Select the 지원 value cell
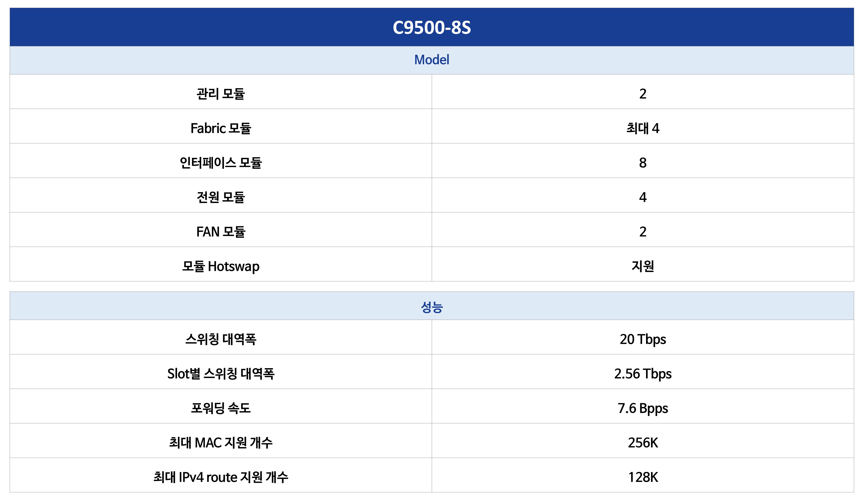Image resolution: width=868 pixels, height=500 pixels. tap(642, 266)
